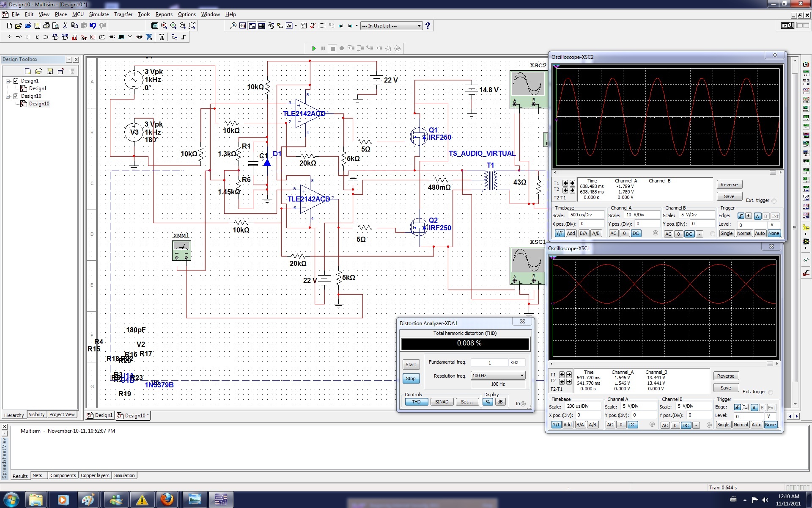Open the Place menu

(60, 14)
